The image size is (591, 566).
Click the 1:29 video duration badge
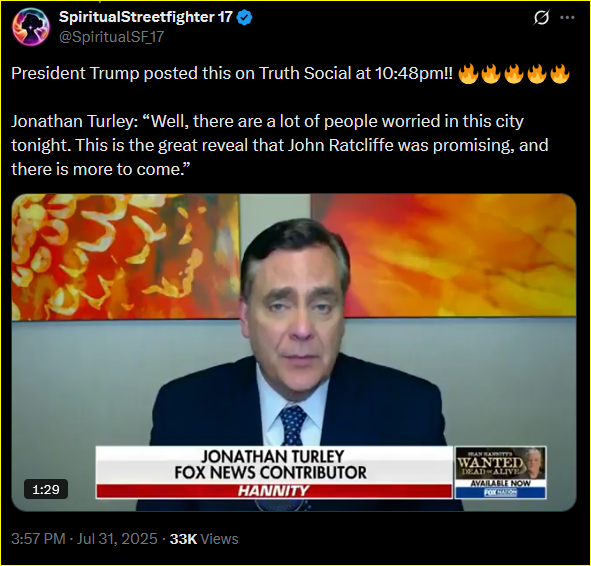[x=46, y=489]
